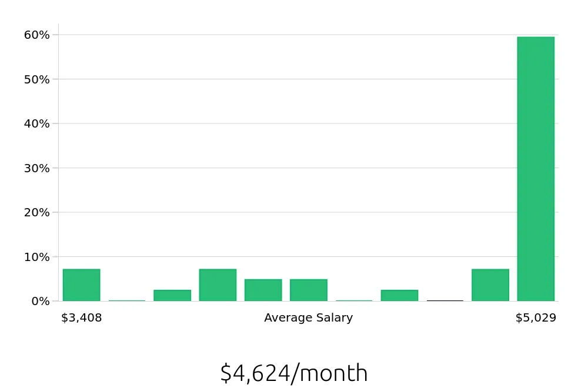588x388 pixels.
Task: Click the 40% y-axis label
Action: 36,123
